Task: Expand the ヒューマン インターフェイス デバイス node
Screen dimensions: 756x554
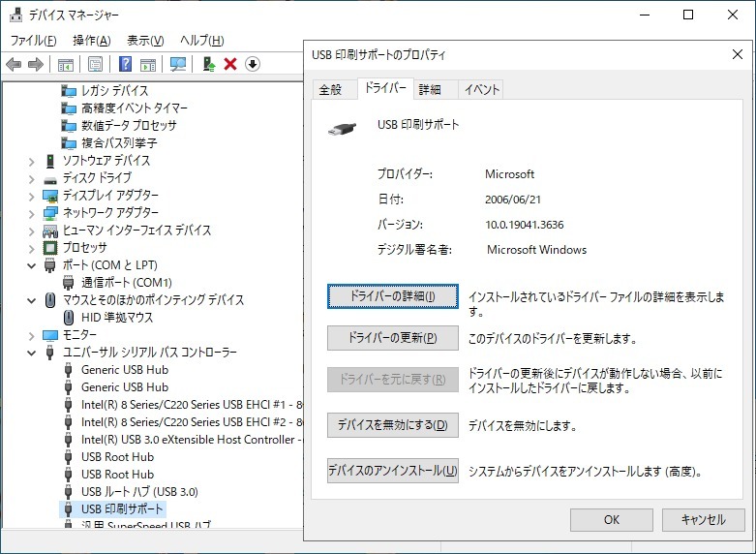Action: coord(31,231)
